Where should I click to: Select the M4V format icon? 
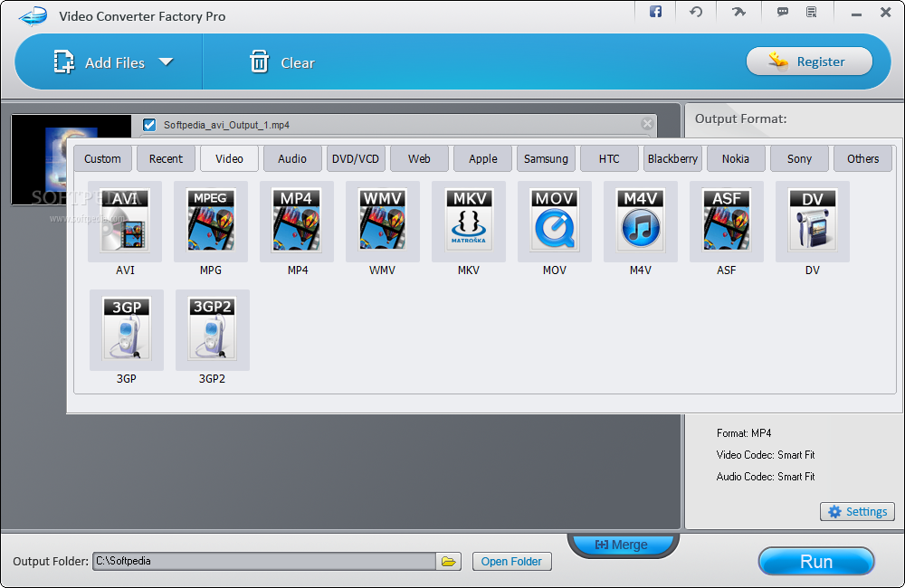[641, 222]
